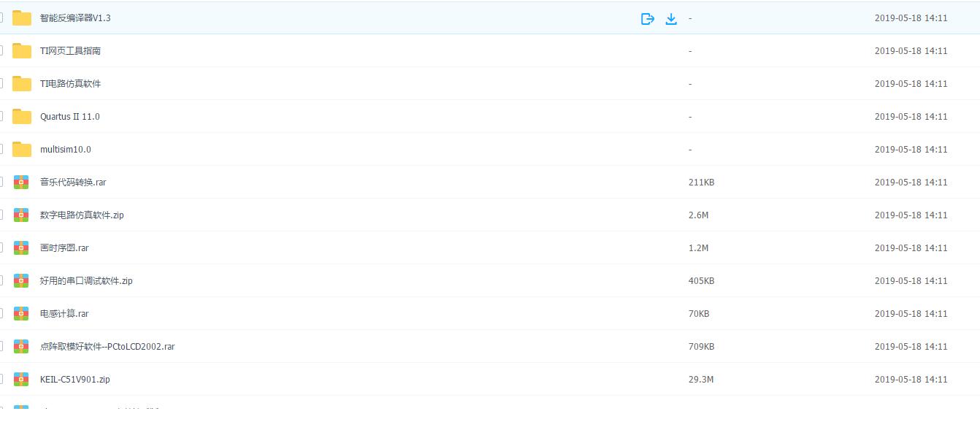Click file name 画时序图.rar
This screenshot has width=980, height=422.
tap(64, 248)
